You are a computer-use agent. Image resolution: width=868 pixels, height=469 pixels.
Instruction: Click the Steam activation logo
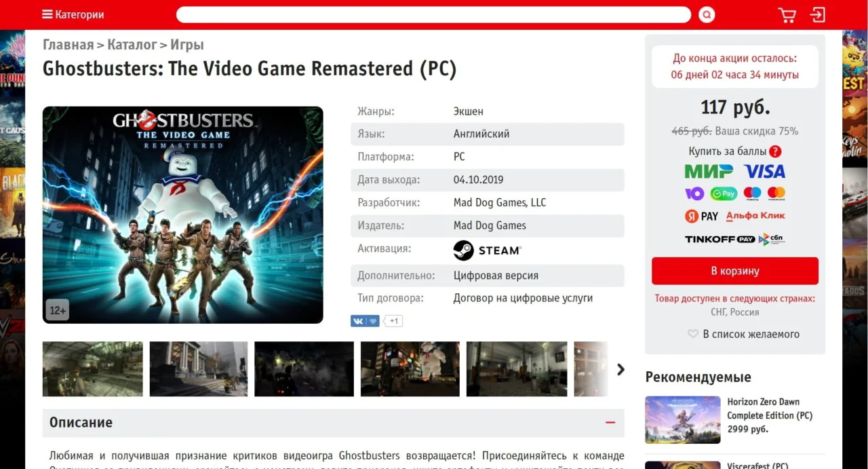coord(487,250)
